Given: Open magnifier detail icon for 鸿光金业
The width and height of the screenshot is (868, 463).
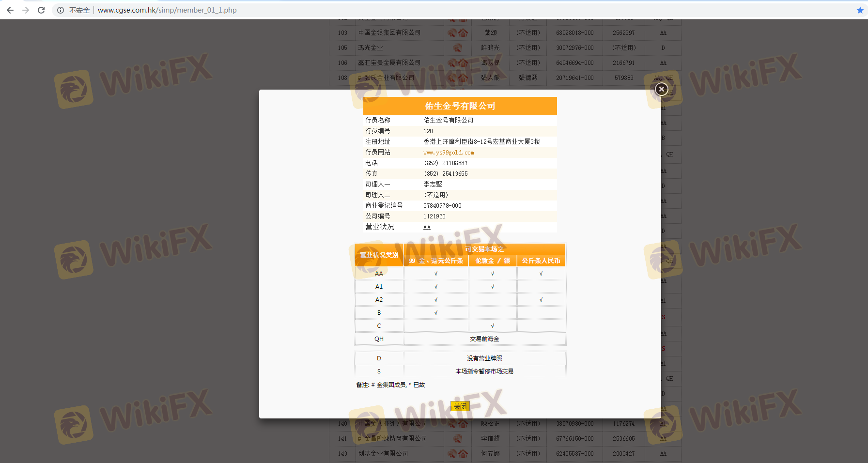Looking at the screenshot, I should pyautogui.click(x=457, y=48).
